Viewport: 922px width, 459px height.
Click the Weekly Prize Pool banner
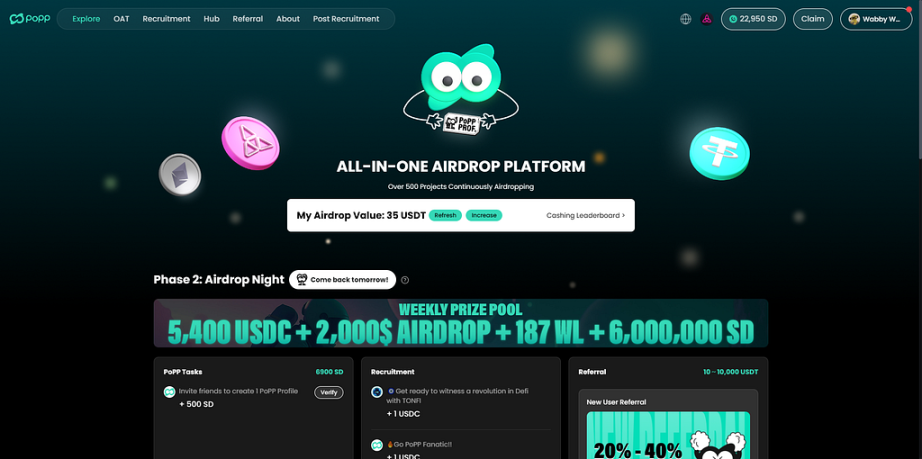(x=461, y=323)
